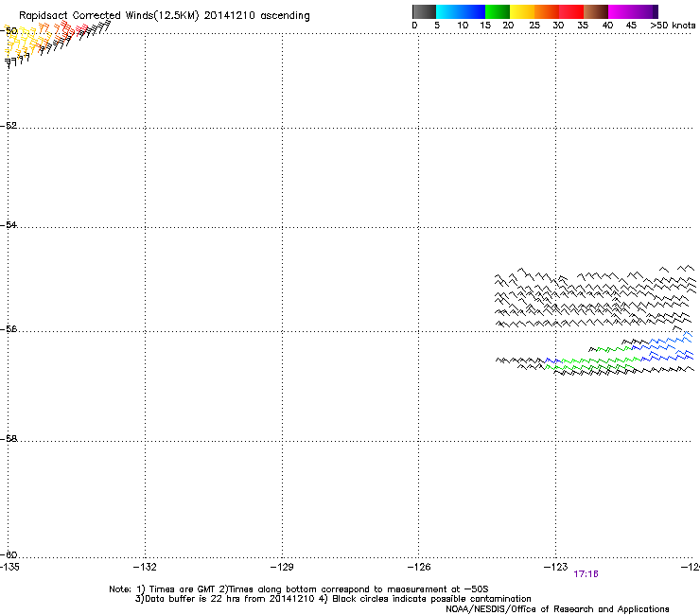
Task: Click the 'Times are GMT' note line
Action: (x=299, y=589)
